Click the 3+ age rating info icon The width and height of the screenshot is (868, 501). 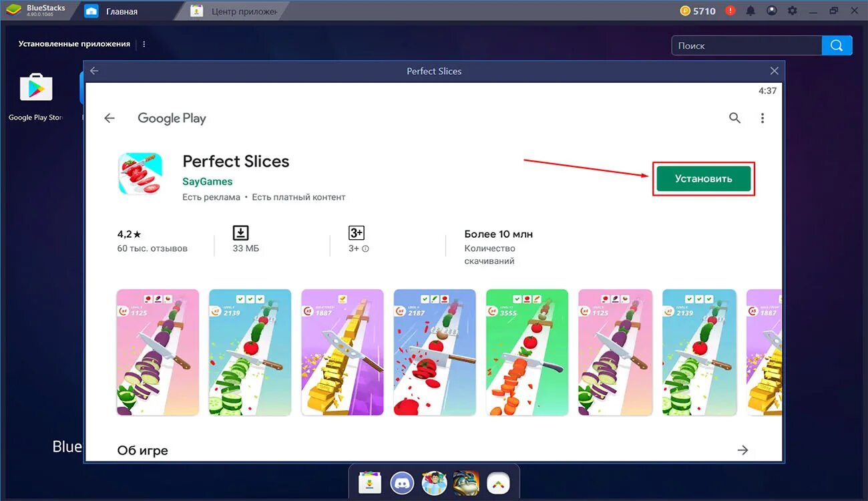click(365, 248)
